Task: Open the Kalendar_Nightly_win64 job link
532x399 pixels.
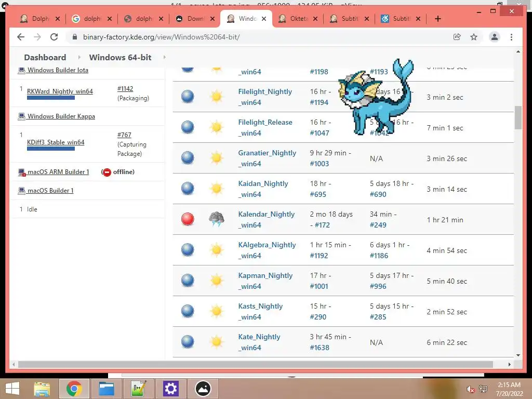Action: 267,220
